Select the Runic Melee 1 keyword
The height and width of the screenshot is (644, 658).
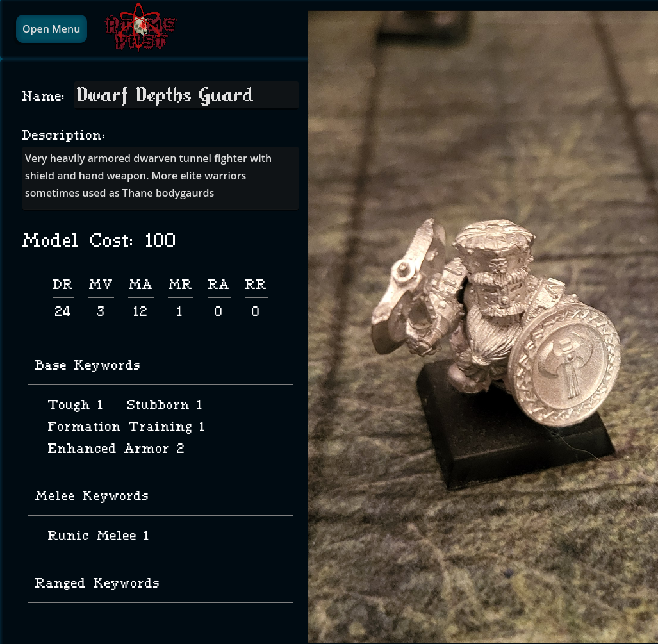[98, 536]
